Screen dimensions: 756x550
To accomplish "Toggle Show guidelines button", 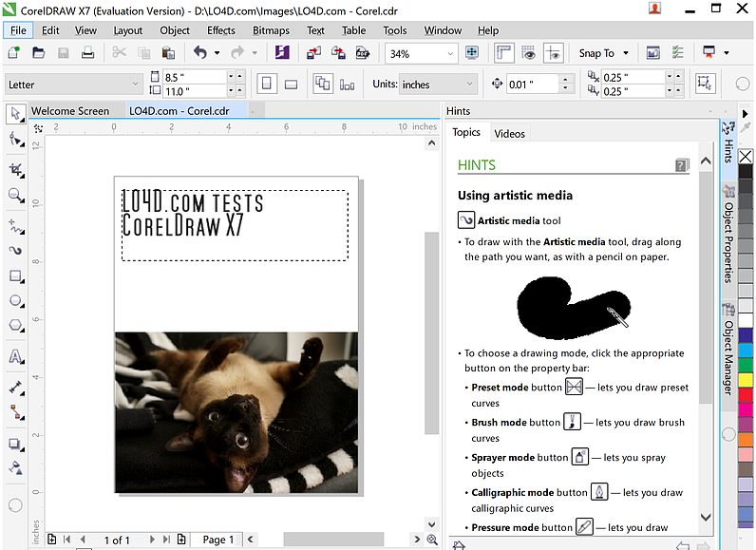I will click(x=553, y=52).
